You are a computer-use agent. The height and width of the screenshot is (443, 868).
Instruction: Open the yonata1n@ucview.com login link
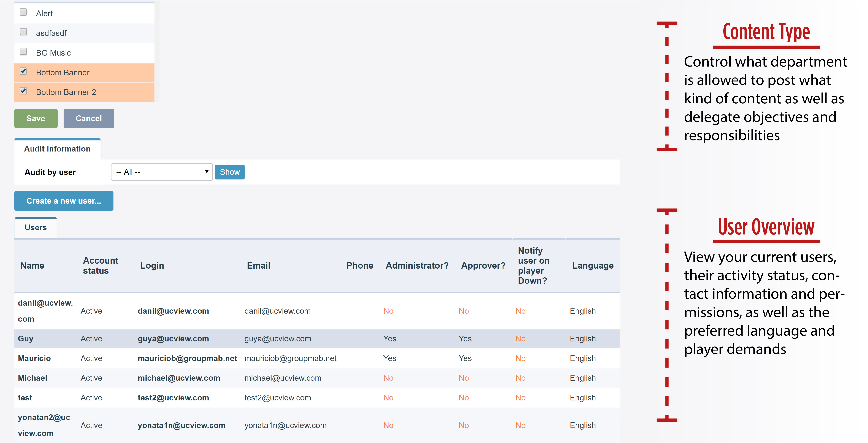(x=182, y=425)
